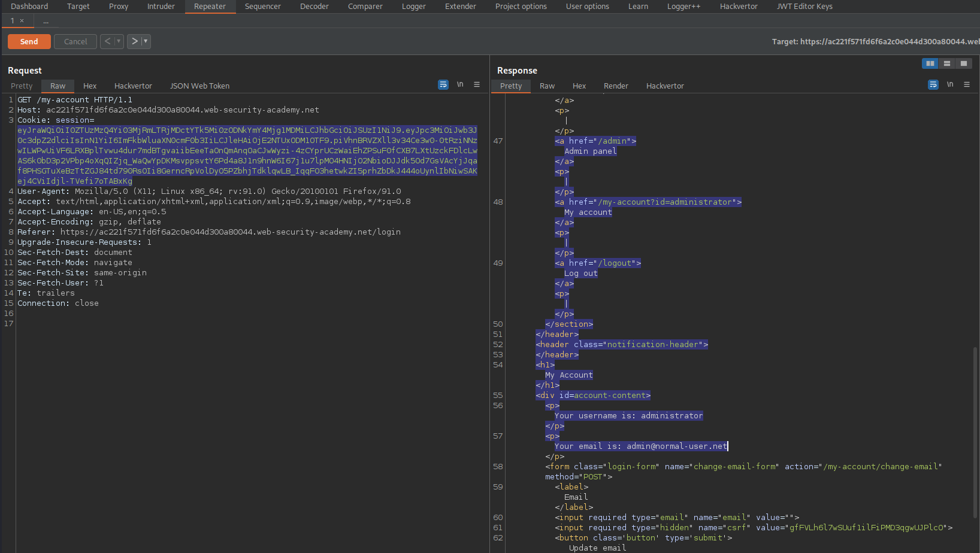Image resolution: width=980 pixels, height=553 pixels.
Task: Click the User-Agent header line
Action: point(209,192)
